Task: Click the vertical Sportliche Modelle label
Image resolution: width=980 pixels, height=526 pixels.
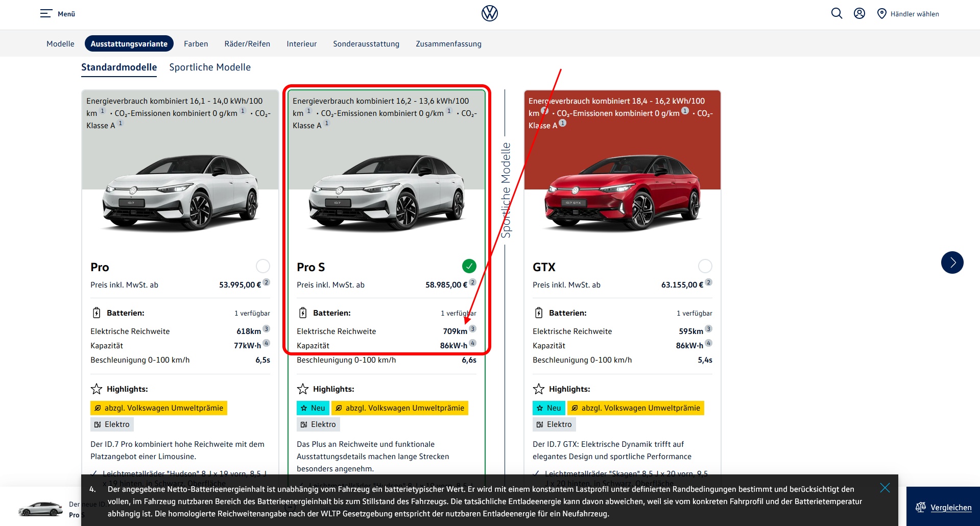Action: click(x=506, y=190)
